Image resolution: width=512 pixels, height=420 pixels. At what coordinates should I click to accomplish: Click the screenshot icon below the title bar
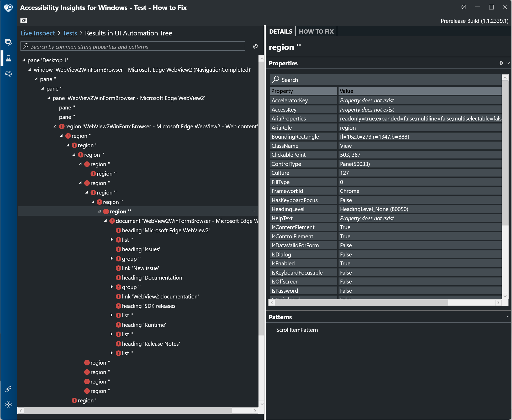[24, 20]
